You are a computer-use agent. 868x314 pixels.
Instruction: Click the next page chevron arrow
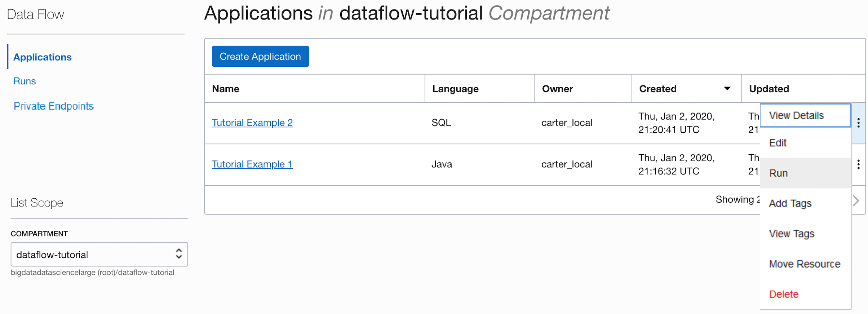[x=856, y=200]
